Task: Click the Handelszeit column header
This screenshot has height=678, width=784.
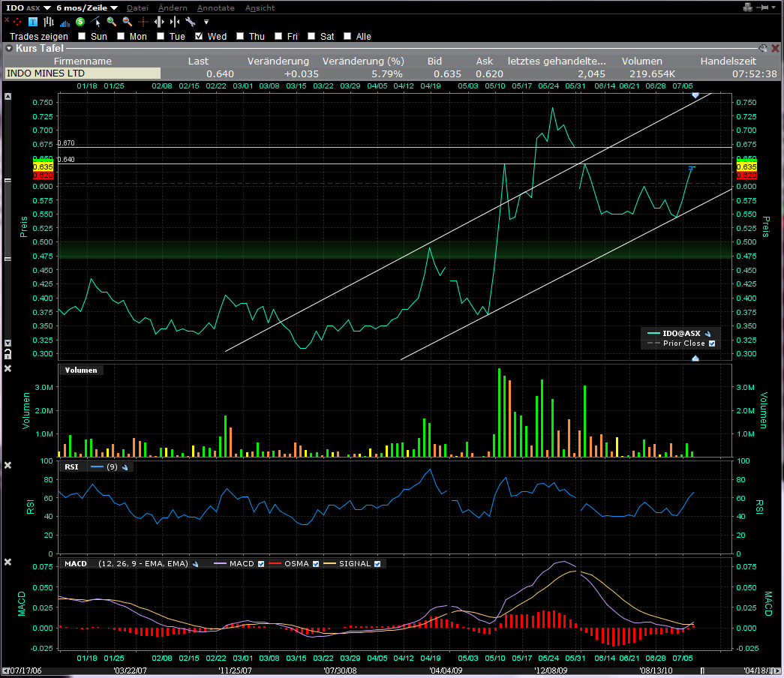Action: 728,61
